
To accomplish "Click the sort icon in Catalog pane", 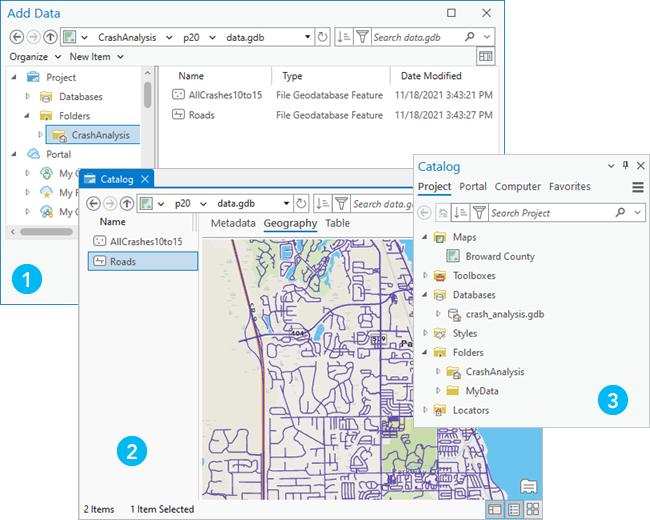I will tap(461, 213).
